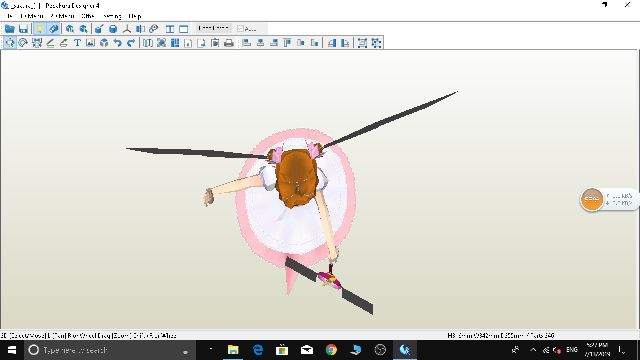The image size is (640, 360).
Task: Open the Setting menu
Action: pos(112,16)
